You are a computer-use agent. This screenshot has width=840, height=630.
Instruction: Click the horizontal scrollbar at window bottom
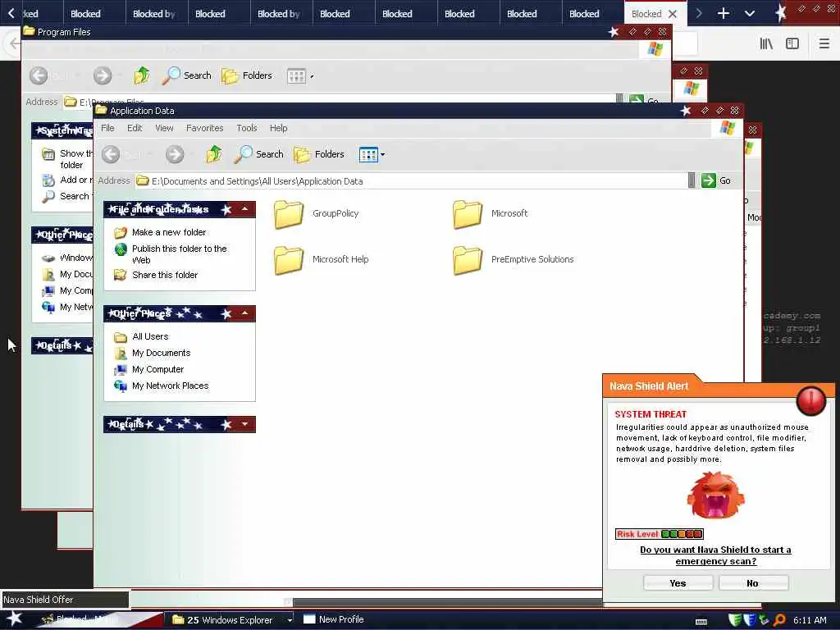(447, 602)
